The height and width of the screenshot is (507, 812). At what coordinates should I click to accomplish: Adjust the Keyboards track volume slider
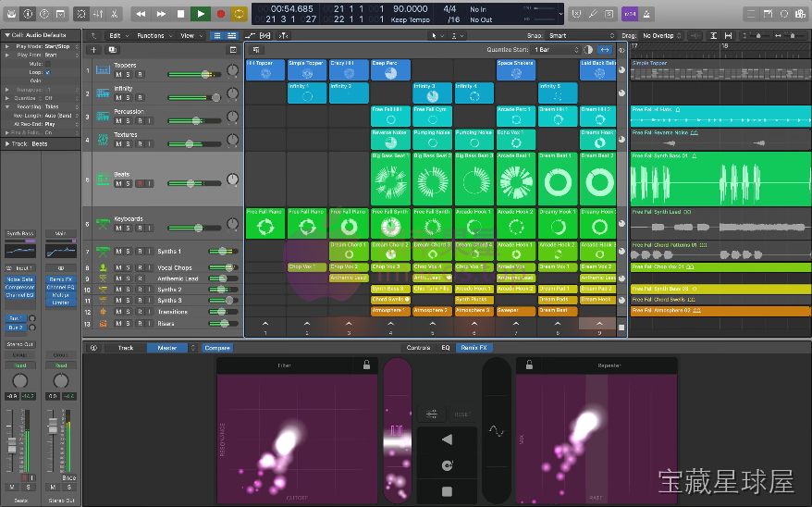[x=194, y=228]
